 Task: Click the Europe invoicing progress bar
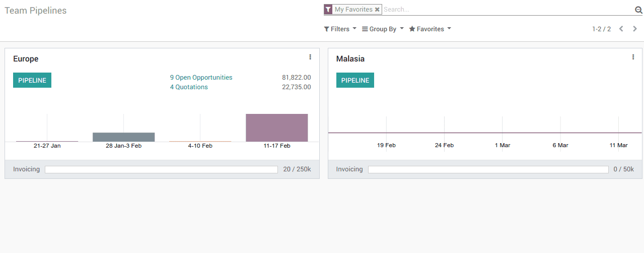[x=161, y=169]
